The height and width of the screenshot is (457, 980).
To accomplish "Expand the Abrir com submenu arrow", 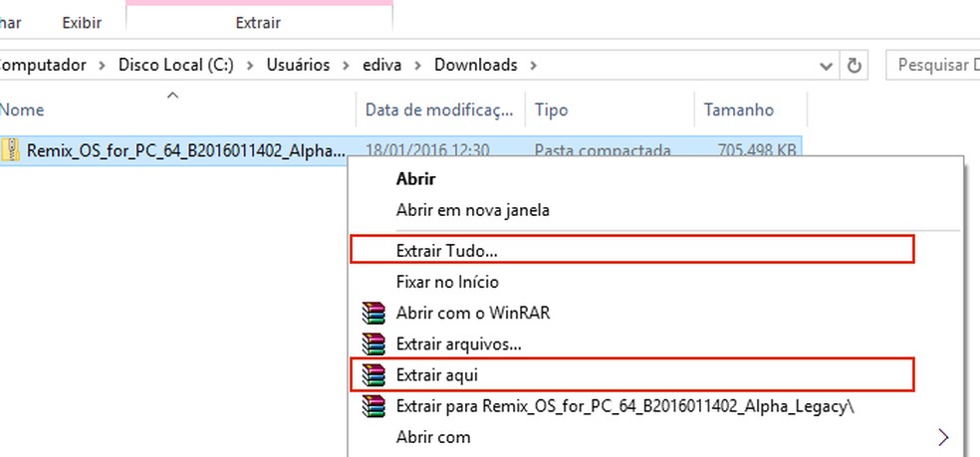I will (943, 437).
